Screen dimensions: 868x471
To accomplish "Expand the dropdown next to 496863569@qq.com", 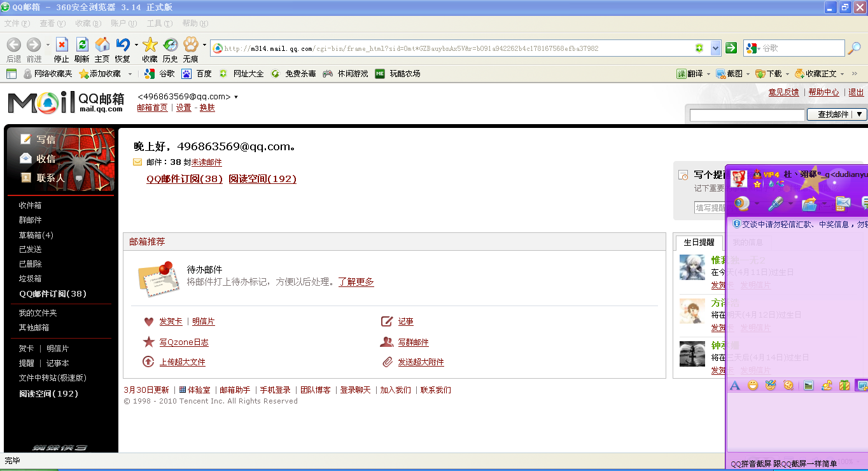I will (x=236, y=98).
